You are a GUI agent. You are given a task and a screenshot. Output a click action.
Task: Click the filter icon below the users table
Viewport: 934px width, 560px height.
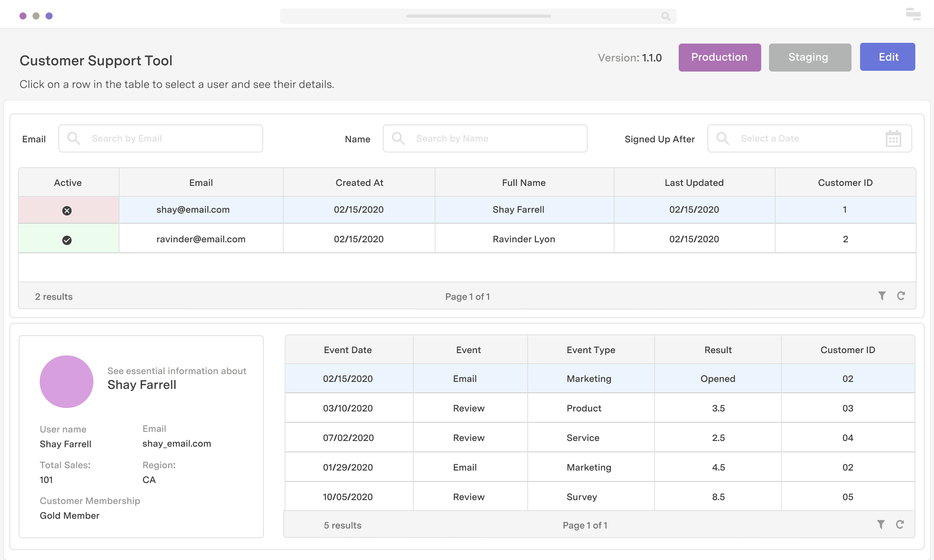[881, 296]
